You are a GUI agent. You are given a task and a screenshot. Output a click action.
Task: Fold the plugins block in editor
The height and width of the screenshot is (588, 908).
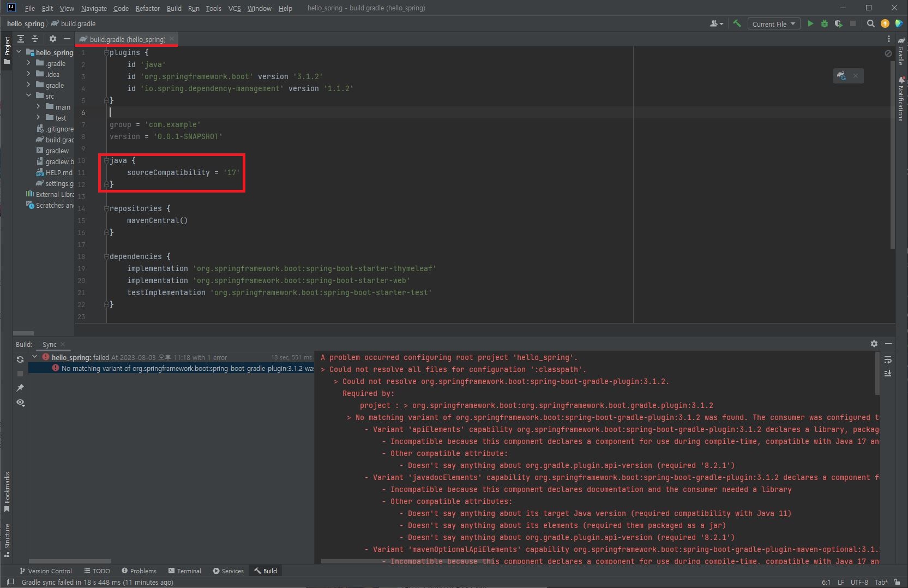pyautogui.click(x=106, y=52)
